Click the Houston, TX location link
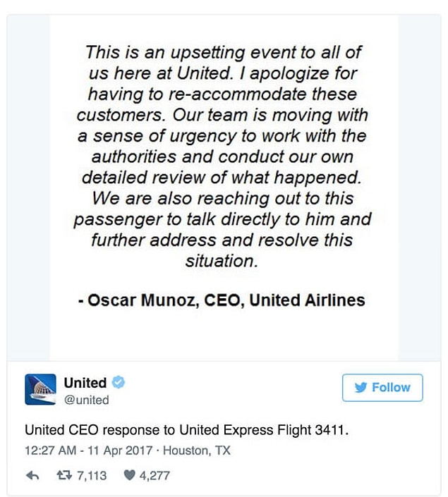The width and height of the screenshot is (448, 497). tap(197, 450)
